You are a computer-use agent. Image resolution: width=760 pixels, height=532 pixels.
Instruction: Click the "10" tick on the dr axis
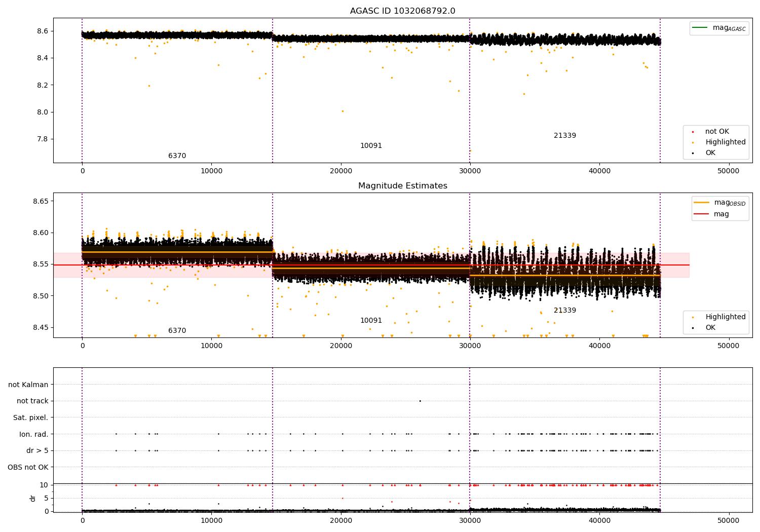click(x=44, y=485)
